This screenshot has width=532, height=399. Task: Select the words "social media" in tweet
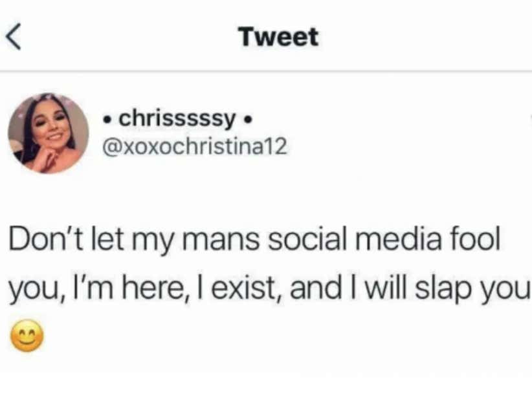coord(353,241)
